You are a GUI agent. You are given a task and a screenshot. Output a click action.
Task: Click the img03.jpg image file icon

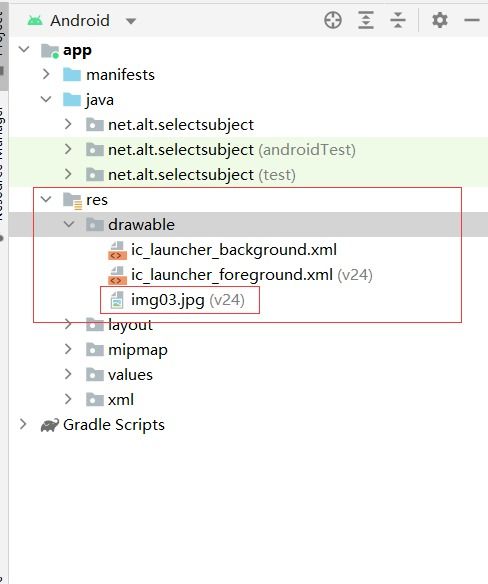tap(117, 300)
